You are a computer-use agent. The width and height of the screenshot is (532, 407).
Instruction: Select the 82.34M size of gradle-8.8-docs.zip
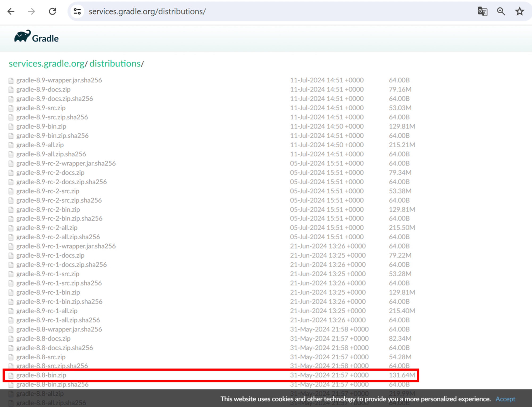tap(400, 338)
